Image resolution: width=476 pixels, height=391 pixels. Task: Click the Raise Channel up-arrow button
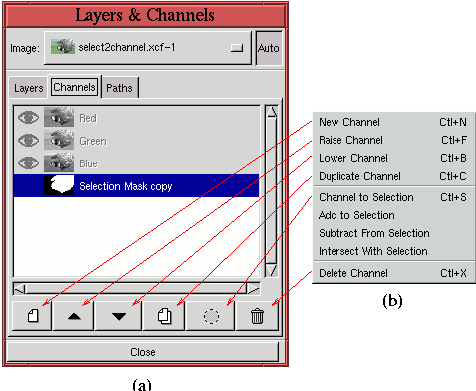pyautogui.click(x=74, y=316)
